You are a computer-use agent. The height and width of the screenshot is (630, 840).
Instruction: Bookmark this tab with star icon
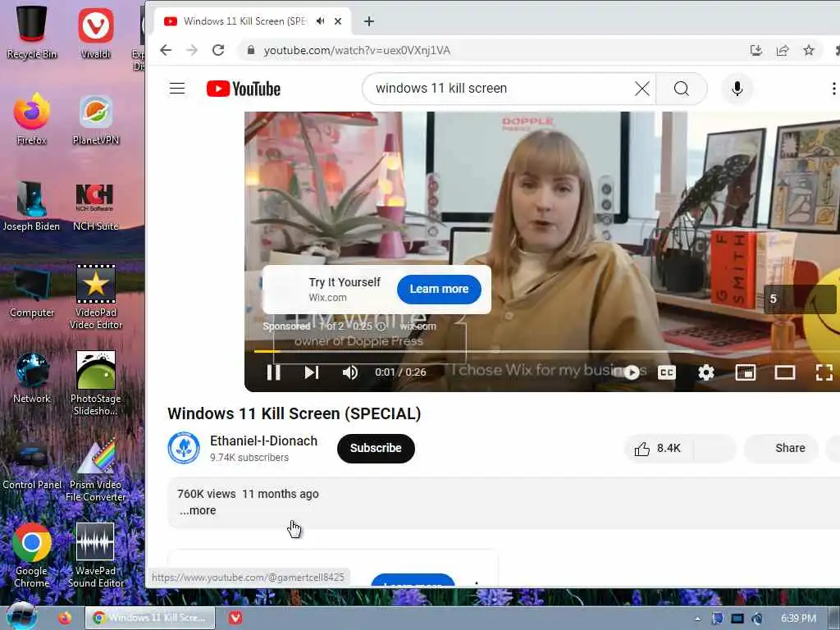click(x=808, y=50)
